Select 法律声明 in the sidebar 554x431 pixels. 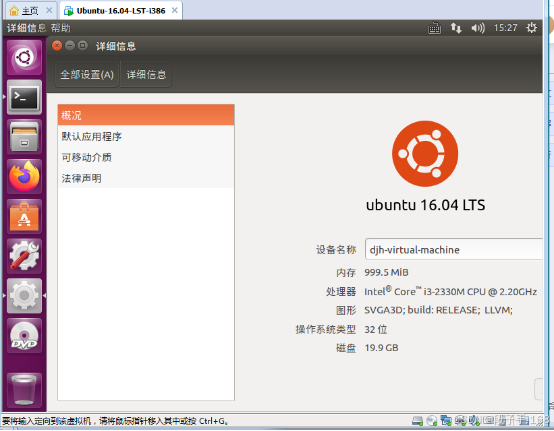(146, 178)
